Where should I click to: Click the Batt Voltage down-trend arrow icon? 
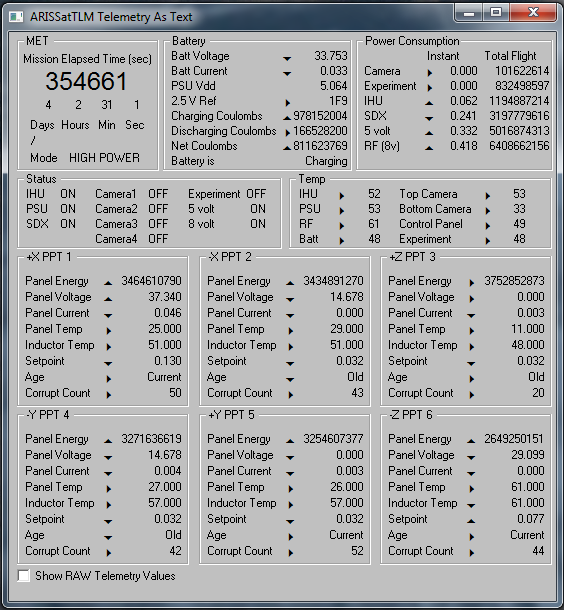tap(287, 59)
